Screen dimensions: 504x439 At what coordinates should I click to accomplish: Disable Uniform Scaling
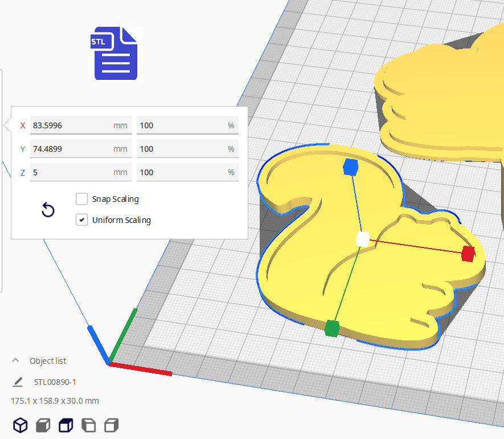point(81,219)
